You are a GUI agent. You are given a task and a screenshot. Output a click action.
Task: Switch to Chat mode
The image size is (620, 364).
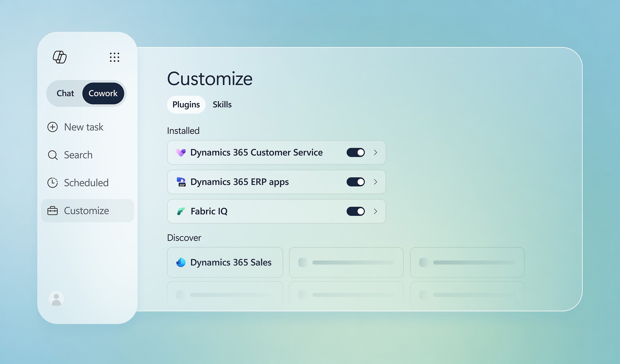pyautogui.click(x=65, y=93)
